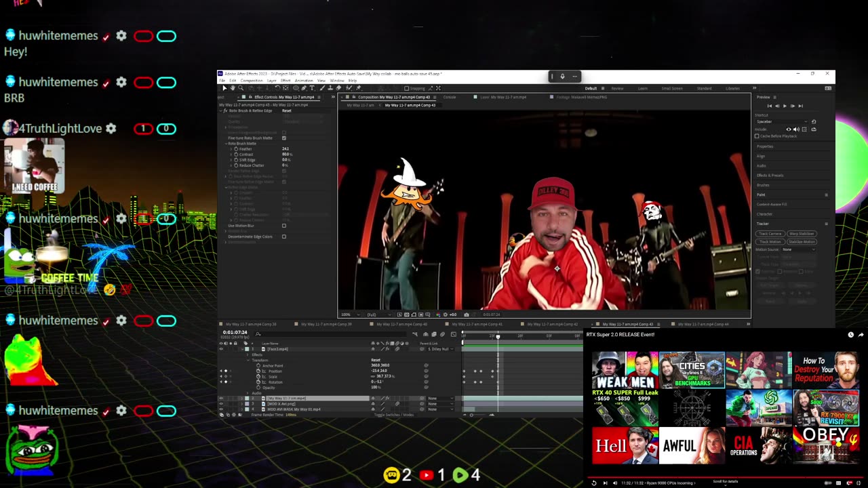Toggle Fine-tune Roto Brush Matte checkbox

click(x=284, y=138)
